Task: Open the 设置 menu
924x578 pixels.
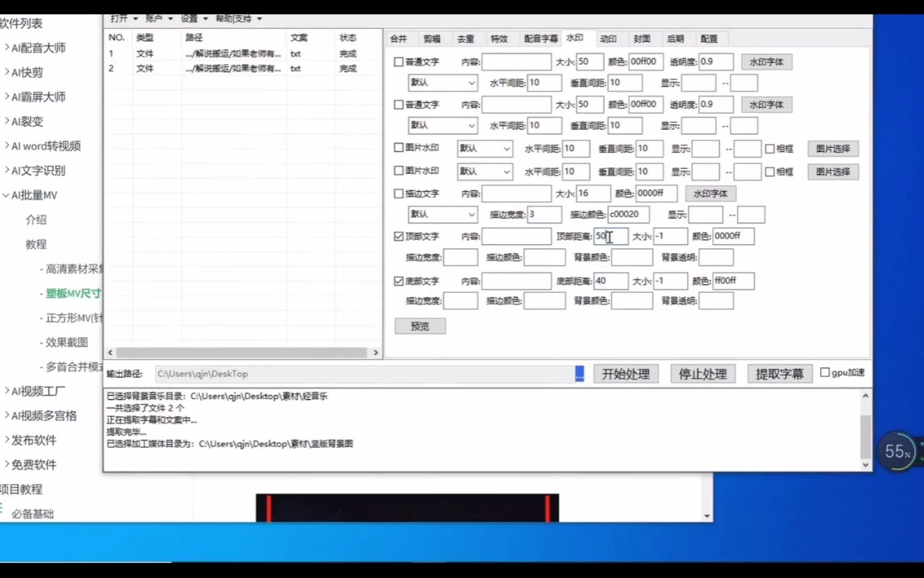Action: coord(194,19)
